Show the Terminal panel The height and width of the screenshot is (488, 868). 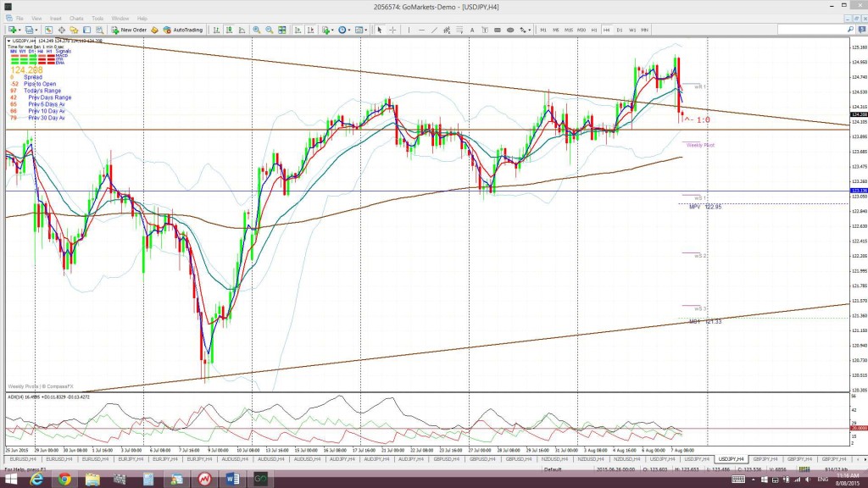point(87,30)
